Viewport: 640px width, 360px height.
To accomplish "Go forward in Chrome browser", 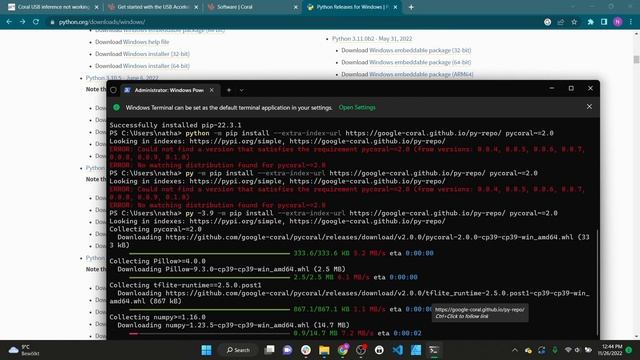I will tap(22, 22).
